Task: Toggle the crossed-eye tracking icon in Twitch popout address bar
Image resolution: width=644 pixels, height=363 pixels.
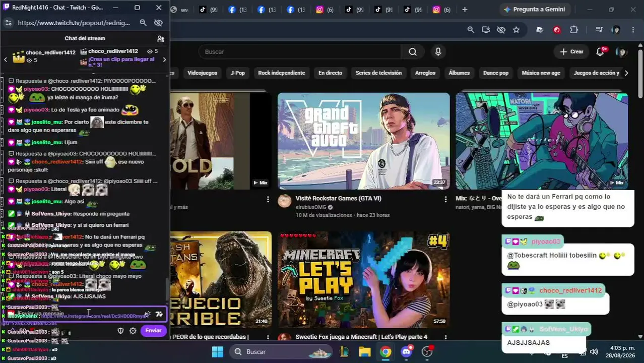Action: pos(158,23)
